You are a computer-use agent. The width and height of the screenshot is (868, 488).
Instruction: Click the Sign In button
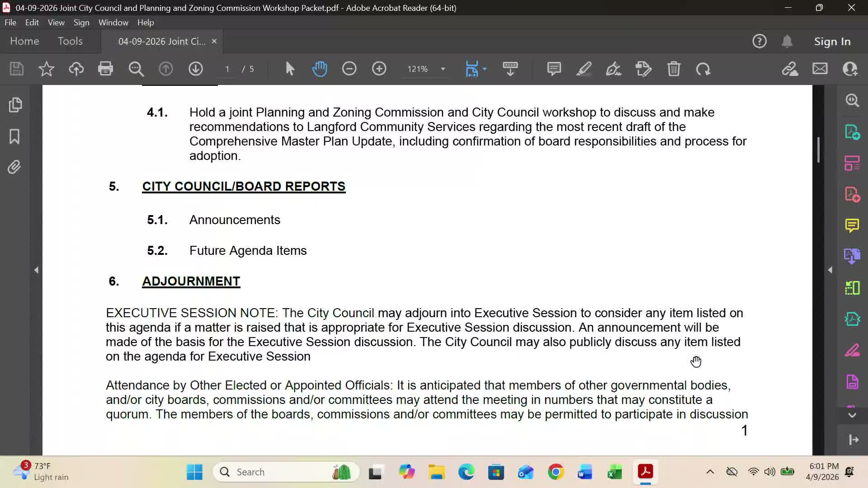[832, 41]
